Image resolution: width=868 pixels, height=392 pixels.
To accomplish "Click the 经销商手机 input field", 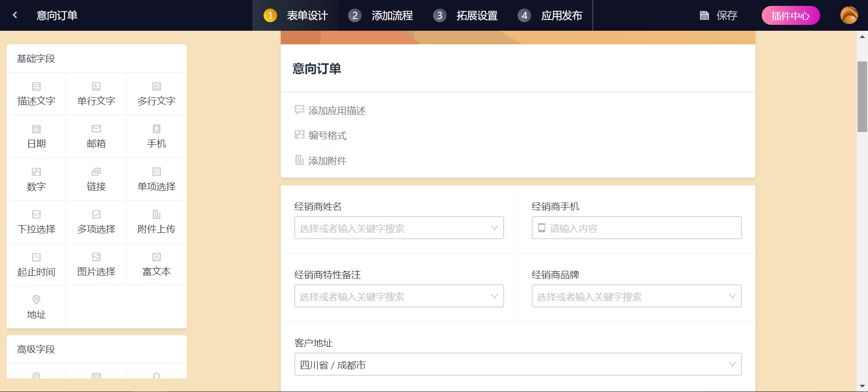I will click(637, 228).
